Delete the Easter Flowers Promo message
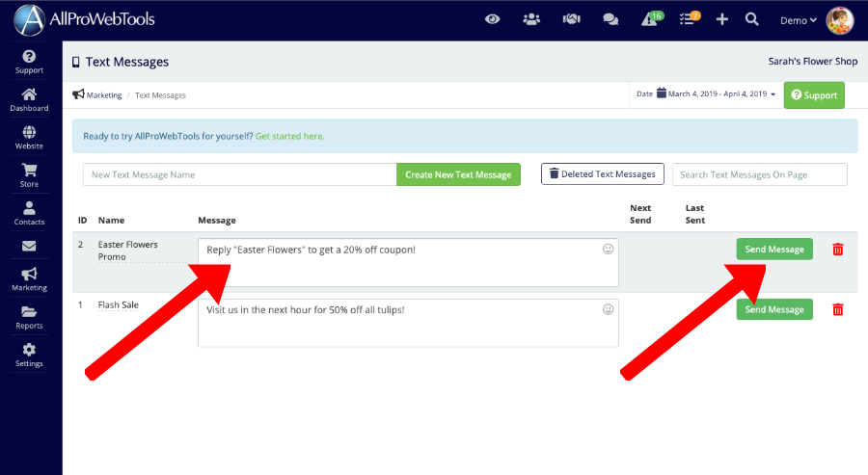Screen dimensions: 868x475 point(837,250)
